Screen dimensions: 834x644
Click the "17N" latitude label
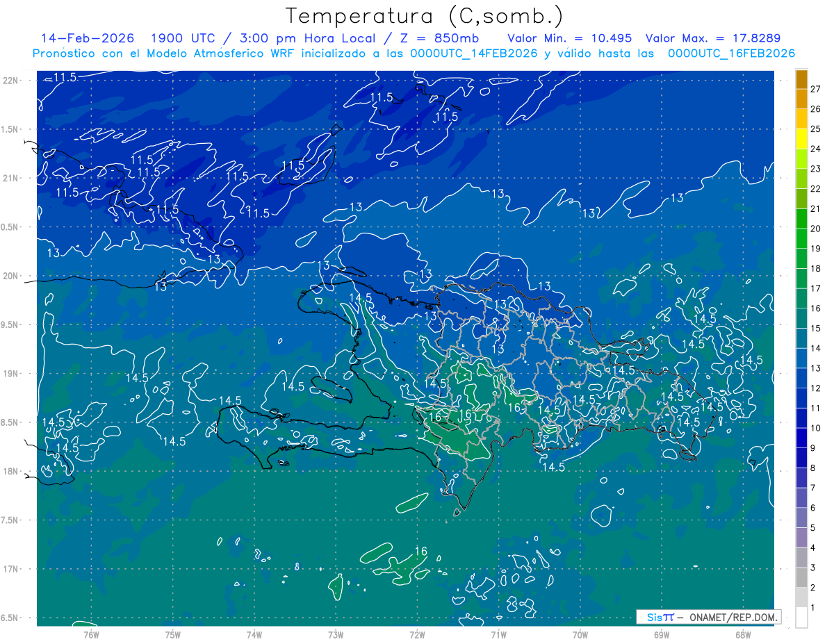point(11,569)
